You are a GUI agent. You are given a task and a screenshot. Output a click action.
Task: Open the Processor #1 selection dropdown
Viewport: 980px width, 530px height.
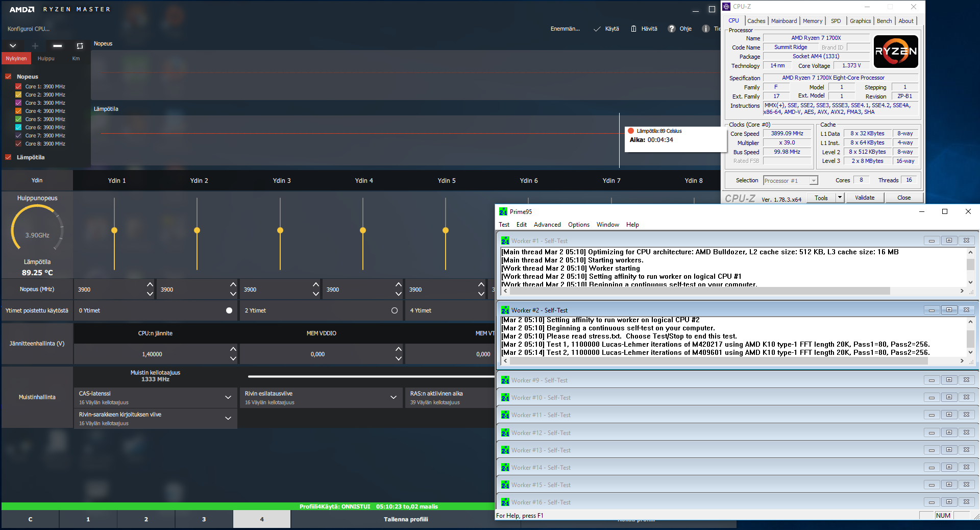(x=814, y=181)
